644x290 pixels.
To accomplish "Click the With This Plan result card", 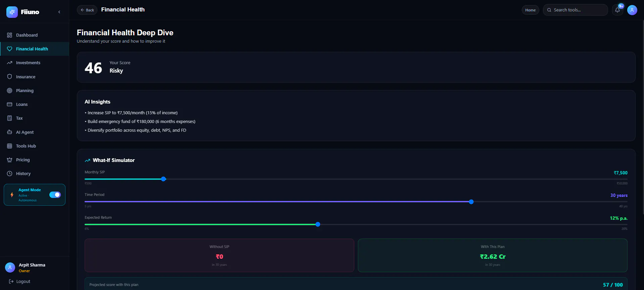I will [x=493, y=255].
